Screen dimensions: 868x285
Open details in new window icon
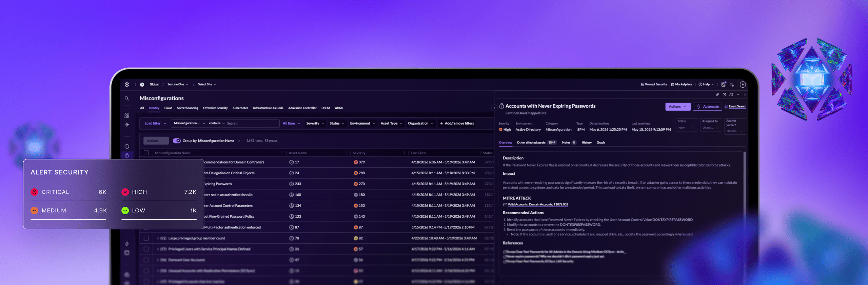[724, 95]
